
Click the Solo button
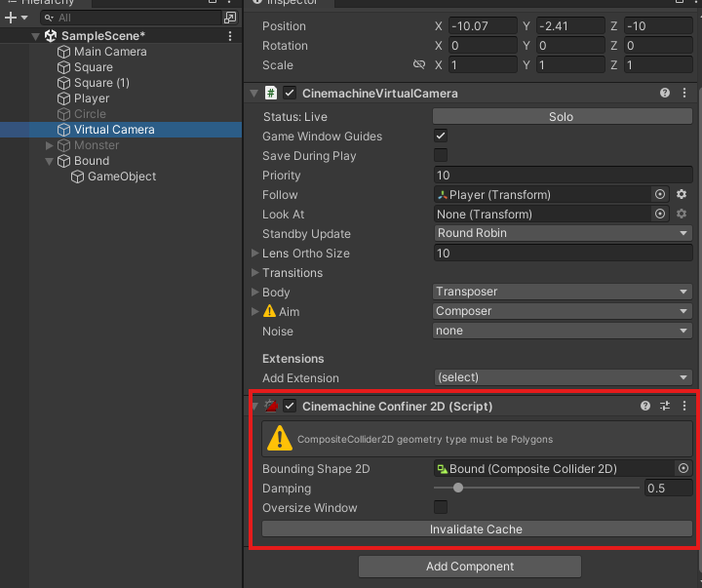[563, 116]
